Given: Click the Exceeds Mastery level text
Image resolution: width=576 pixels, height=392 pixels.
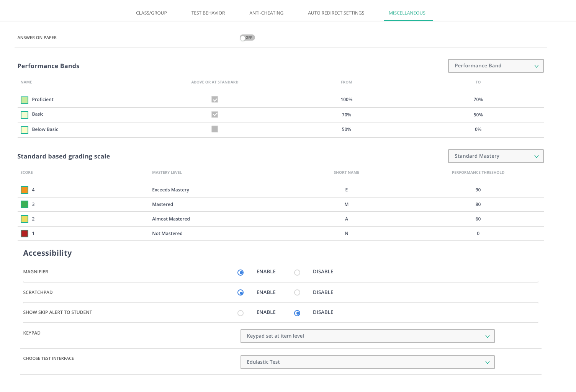Looking at the screenshot, I should (x=170, y=190).
